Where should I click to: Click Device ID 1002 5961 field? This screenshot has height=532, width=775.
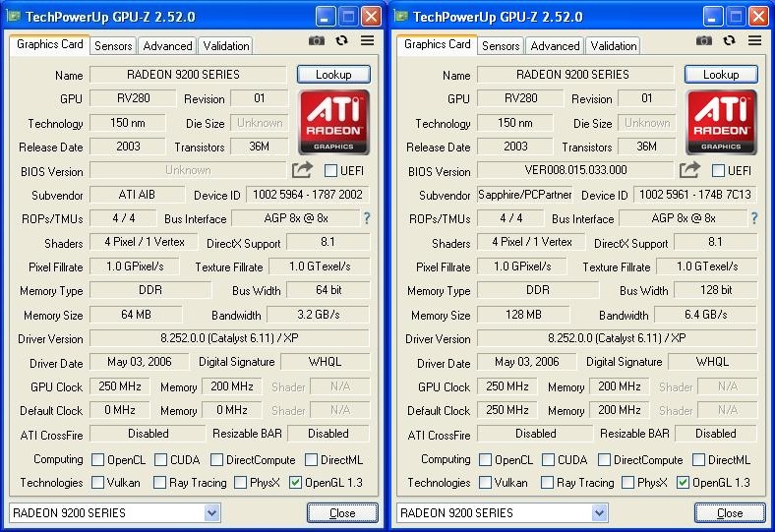click(695, 194)
